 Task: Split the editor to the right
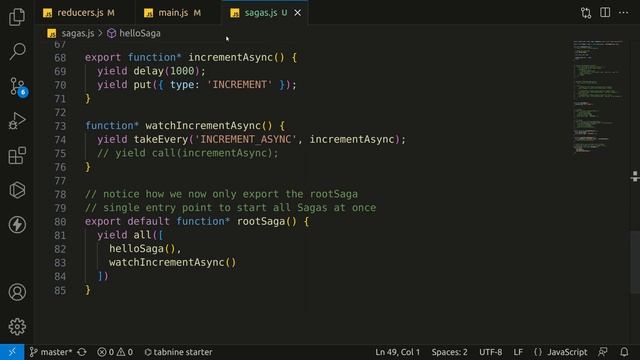[x=605, y=13]
